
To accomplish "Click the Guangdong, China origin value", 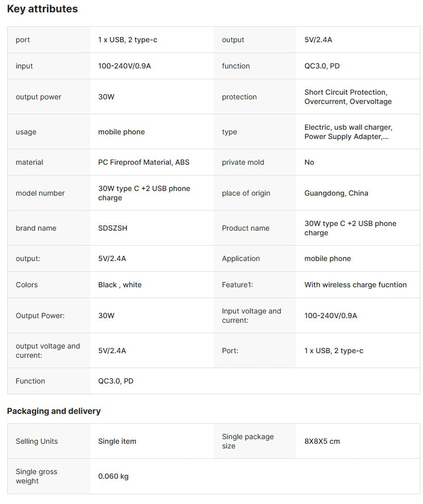I will pyautogui.click(x=336, y=193).
